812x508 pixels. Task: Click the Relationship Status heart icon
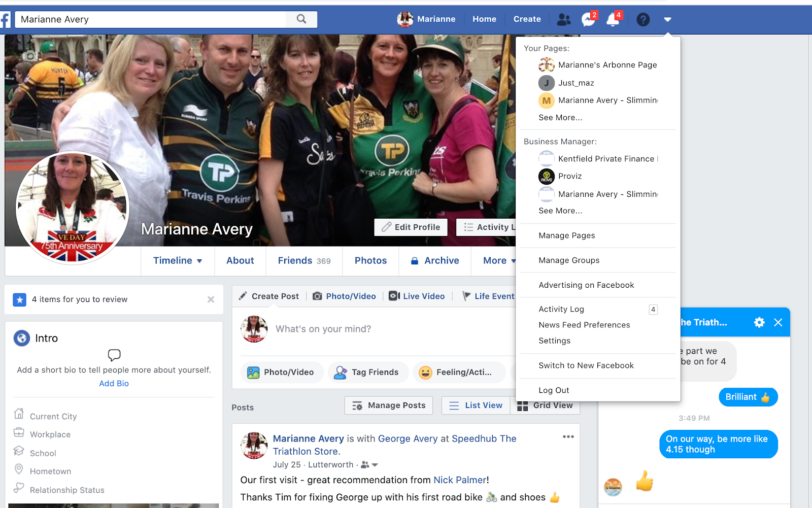coord(19,488)
